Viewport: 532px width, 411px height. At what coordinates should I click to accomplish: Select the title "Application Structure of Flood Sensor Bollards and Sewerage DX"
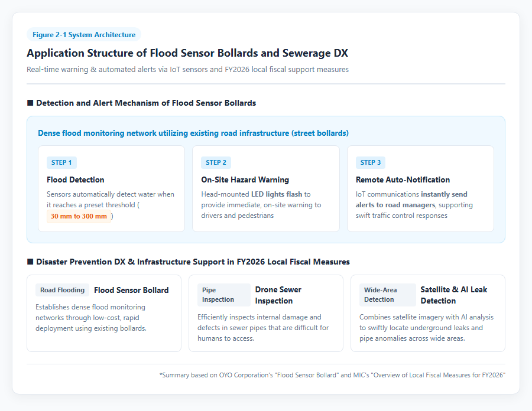(187, 53)
